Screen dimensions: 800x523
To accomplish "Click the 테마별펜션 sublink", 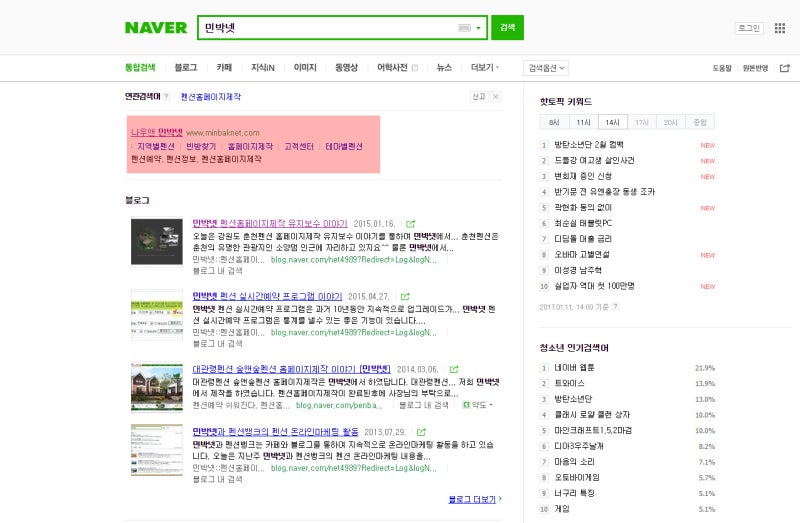I will tap(344, 146).
